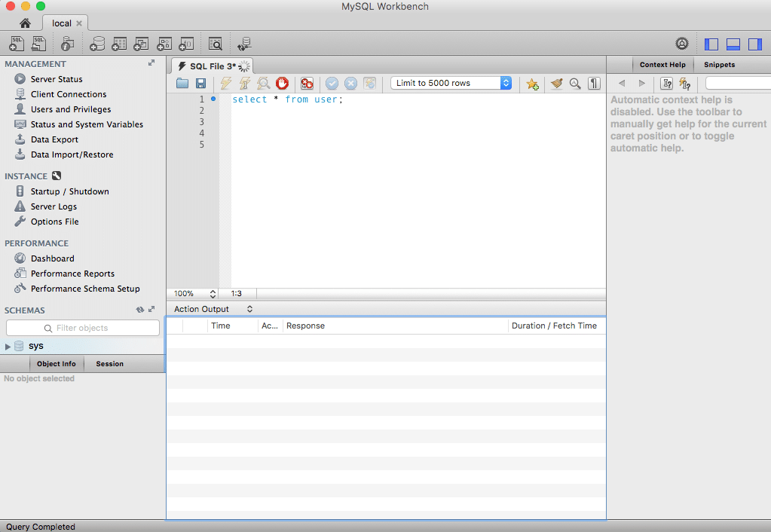Toggle right sidebar visibility

click(755, 44)
